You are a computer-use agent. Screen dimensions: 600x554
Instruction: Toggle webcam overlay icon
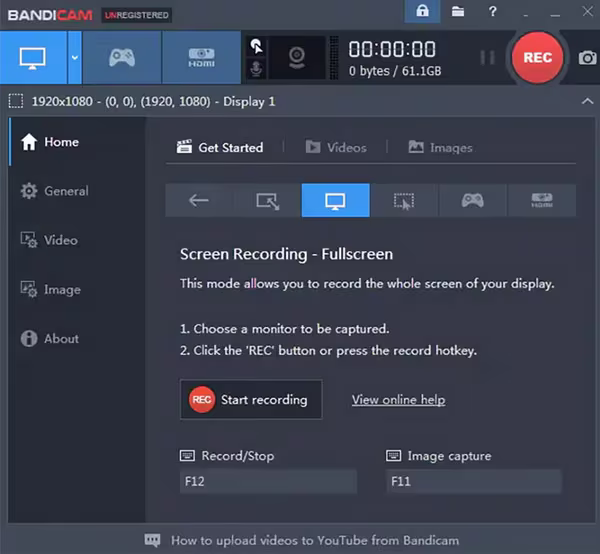[x=297, y=58]
